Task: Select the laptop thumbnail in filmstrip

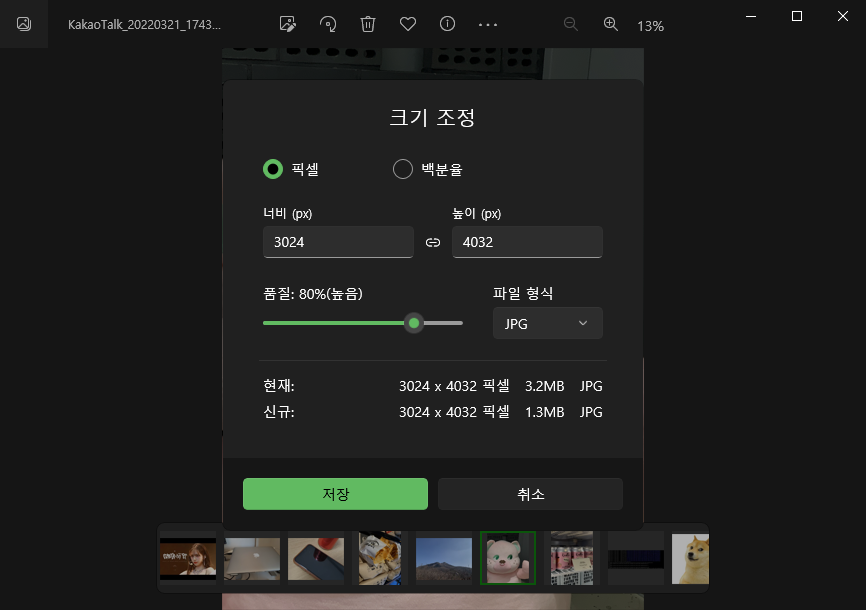Action: [252, 558]
